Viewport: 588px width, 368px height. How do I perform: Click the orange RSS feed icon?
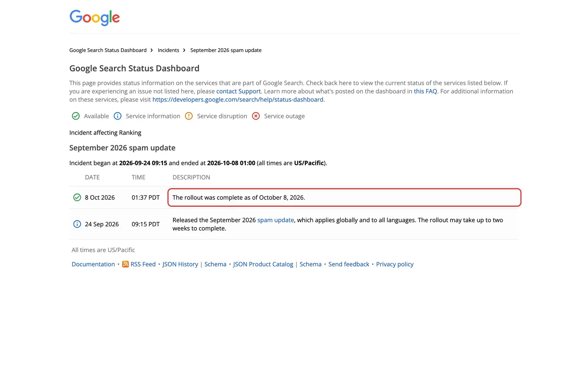[x=125, y=264]
